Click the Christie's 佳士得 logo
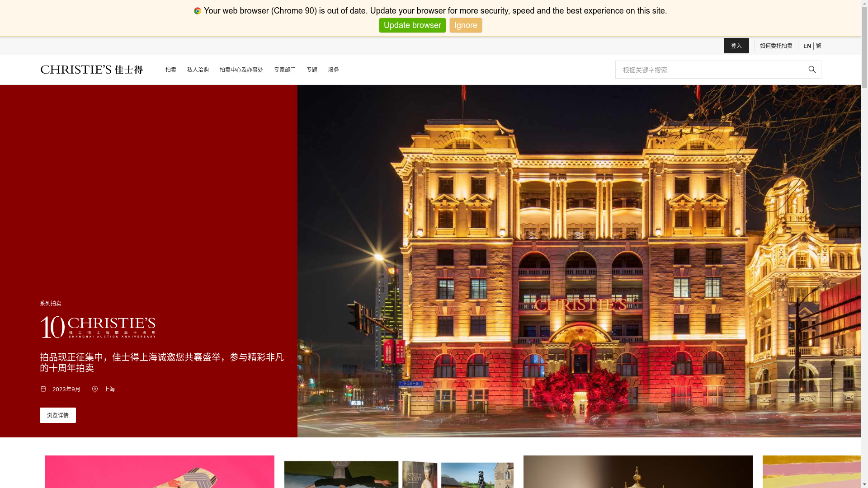 coord(91,70)
